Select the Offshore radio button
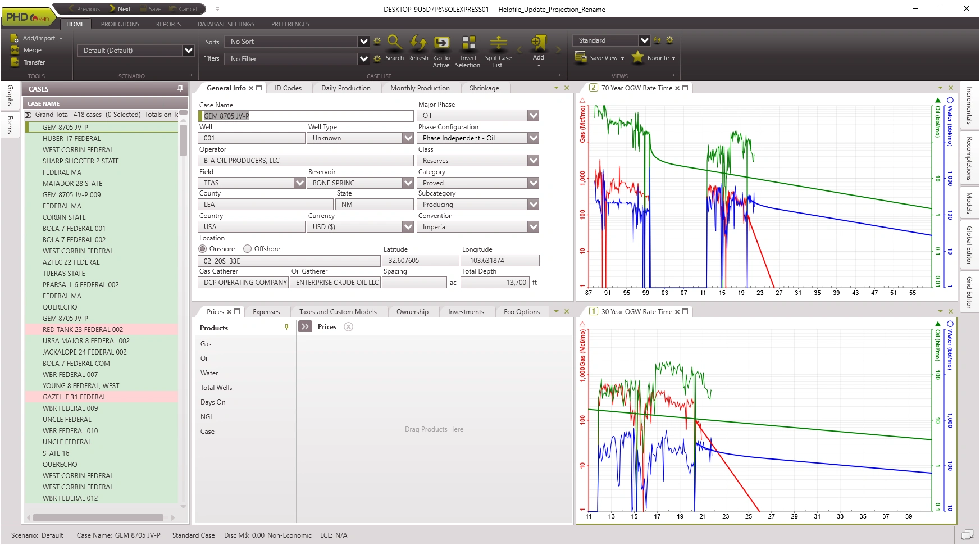Image resolution: width=980 pixels, height=545 pixels. 247,249
